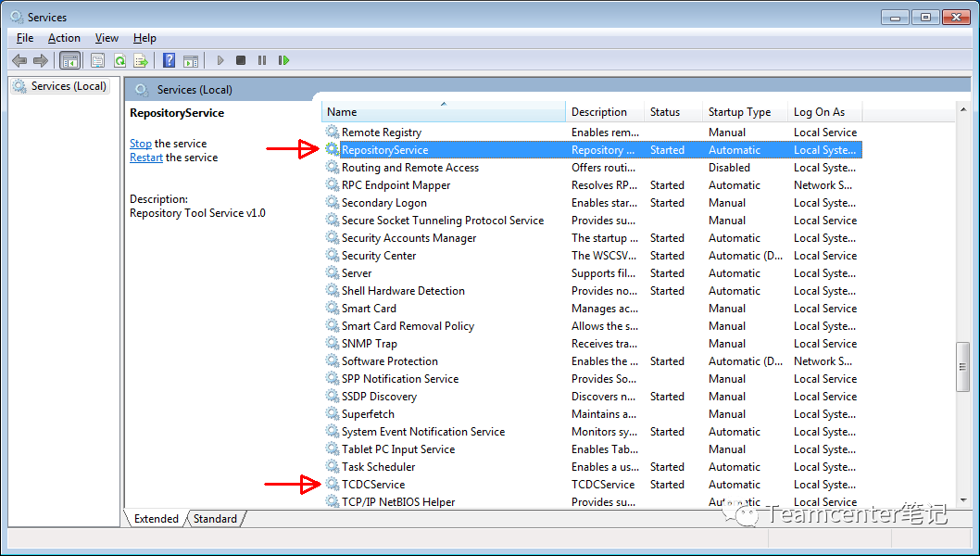Open Properties using the toolbar icon

pyautogui.click(x=97, y=60)
